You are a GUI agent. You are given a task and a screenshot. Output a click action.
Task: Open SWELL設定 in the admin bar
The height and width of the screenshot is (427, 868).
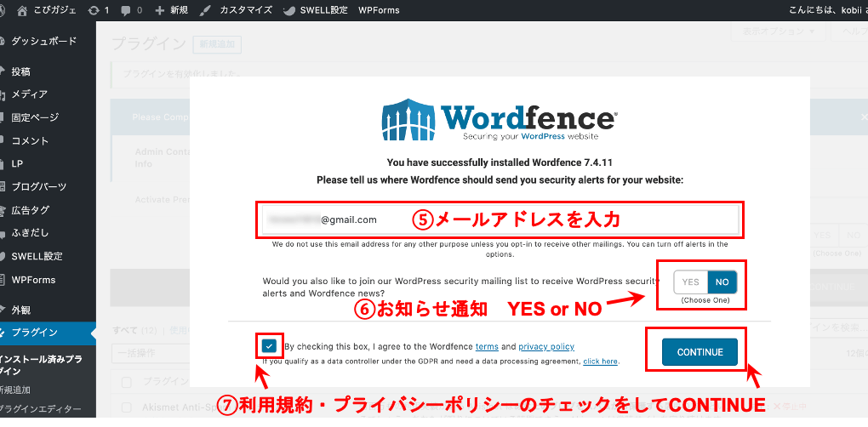(315, 10)
